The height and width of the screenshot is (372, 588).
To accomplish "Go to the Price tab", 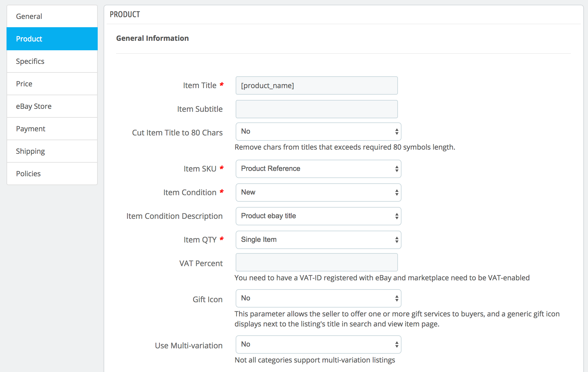I will 52,84.
